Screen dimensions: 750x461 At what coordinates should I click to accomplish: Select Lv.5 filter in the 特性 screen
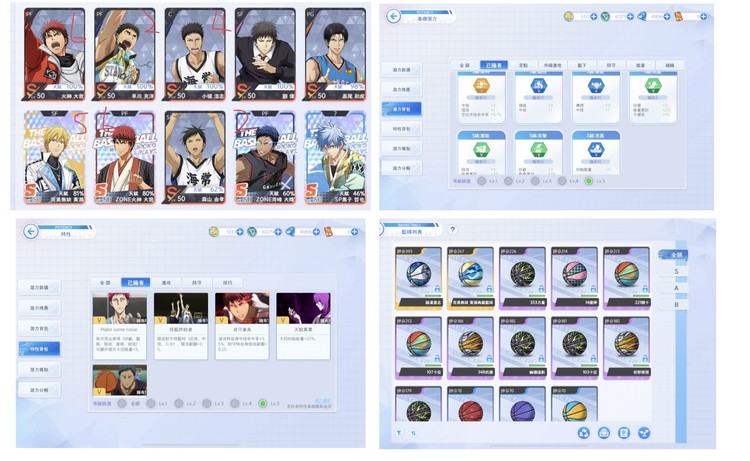click(x=262, y=404)
